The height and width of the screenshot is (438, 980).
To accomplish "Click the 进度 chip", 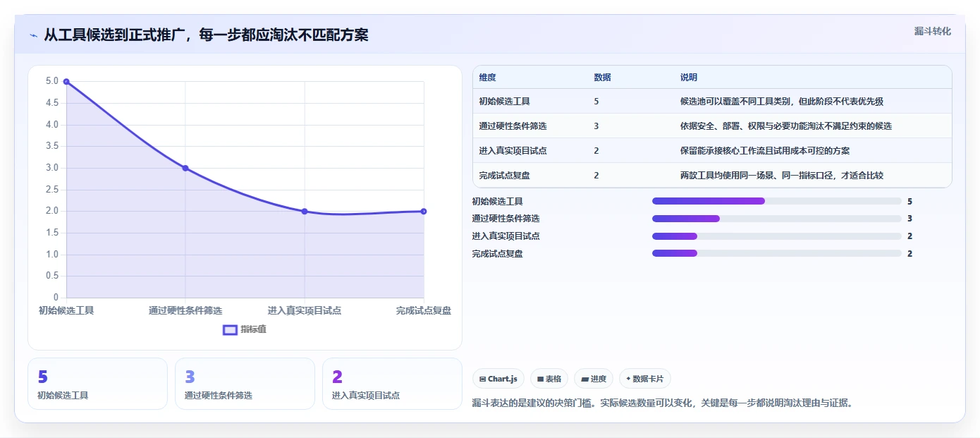I will [x=593, y=379].
